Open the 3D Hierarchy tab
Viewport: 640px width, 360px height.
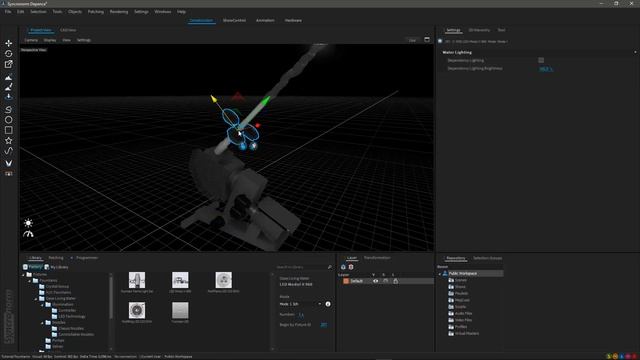[x=479, y=30]
